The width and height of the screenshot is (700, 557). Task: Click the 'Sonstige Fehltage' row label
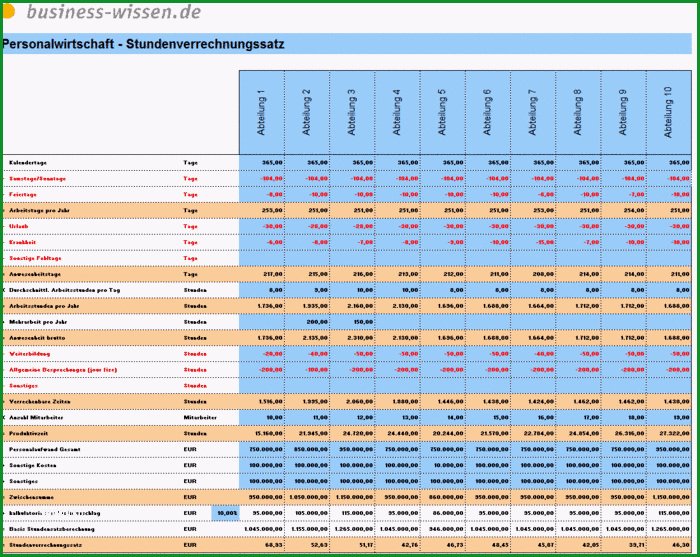[35, 258]
